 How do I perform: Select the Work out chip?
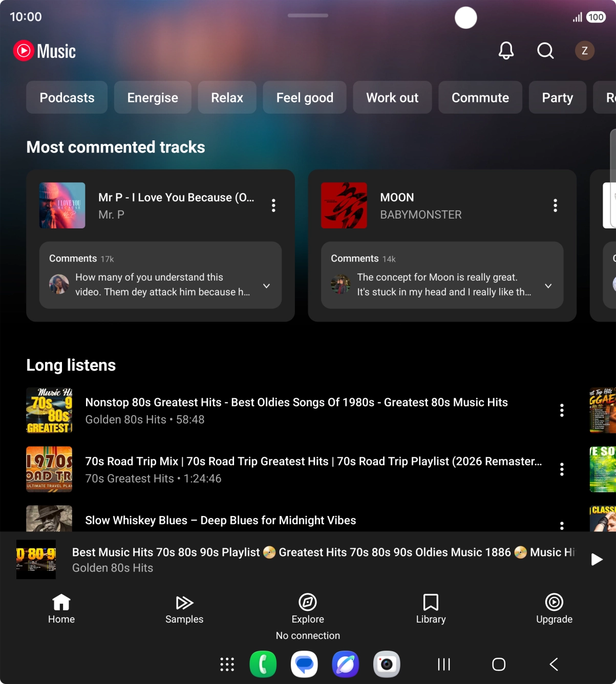pos(392,97)
